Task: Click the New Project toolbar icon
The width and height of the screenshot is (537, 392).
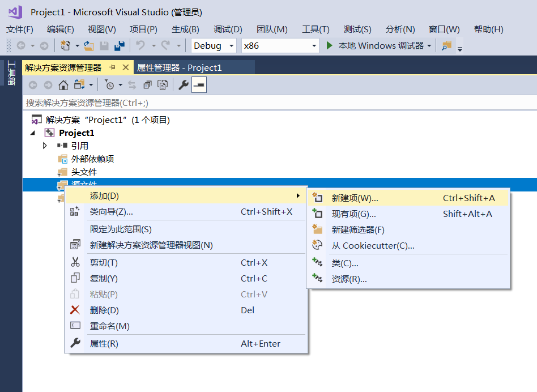Action: [x=65, y=45]
